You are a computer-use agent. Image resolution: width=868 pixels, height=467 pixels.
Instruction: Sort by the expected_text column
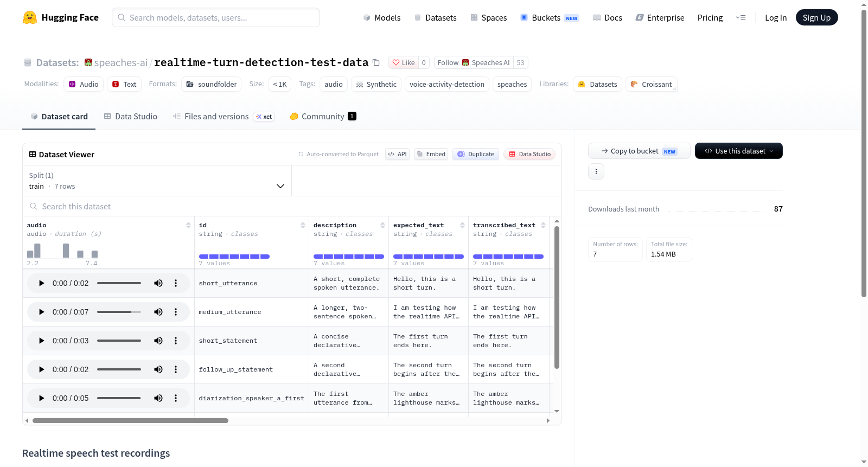(x=462, y=225)
